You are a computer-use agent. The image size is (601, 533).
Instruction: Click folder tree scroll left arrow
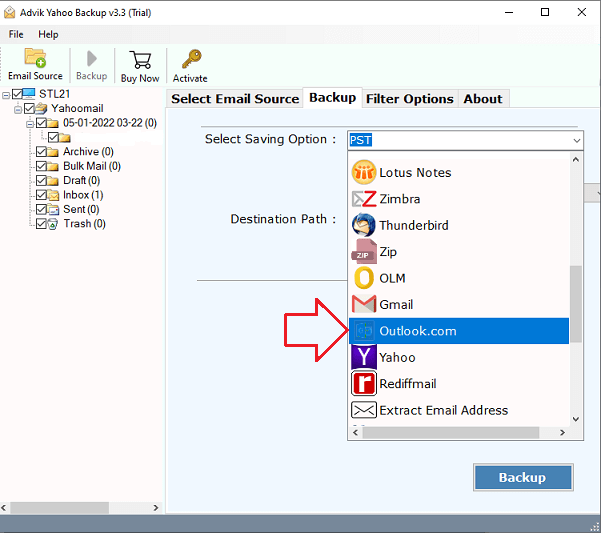tap(4, 508)
